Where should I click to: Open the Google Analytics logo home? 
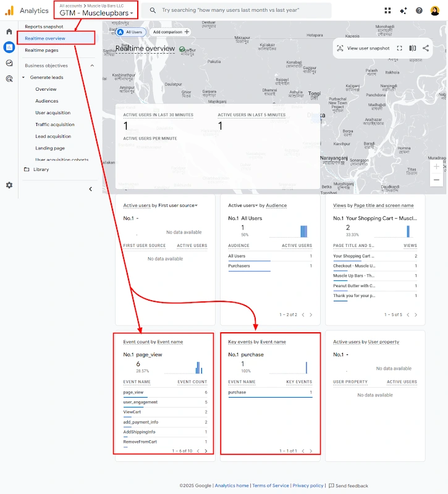point(9,10)
